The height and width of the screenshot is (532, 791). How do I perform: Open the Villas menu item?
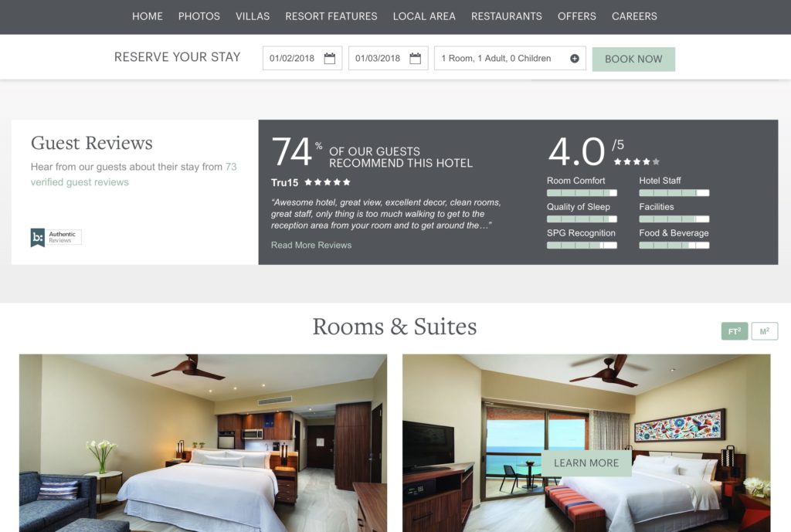[x=253, y=17]
